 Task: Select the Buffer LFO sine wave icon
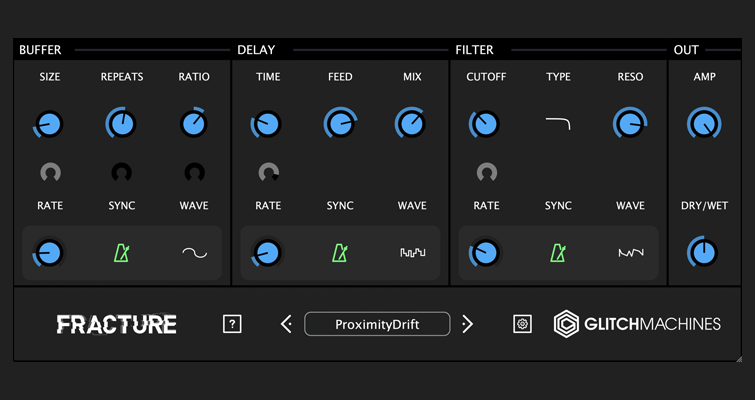tap(194, 253)
